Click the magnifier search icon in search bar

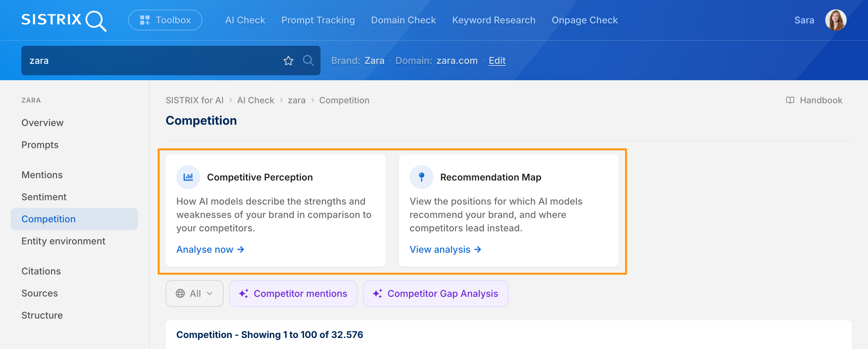click(x=308, y=61)
